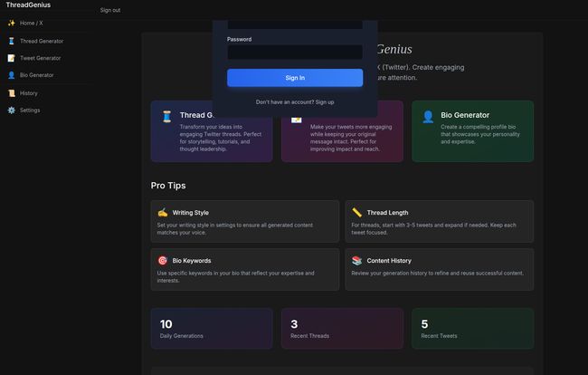Click the Bio Keywords tip heading
The width and height of the screenshot is (588, 375).
tap(192, 261)
